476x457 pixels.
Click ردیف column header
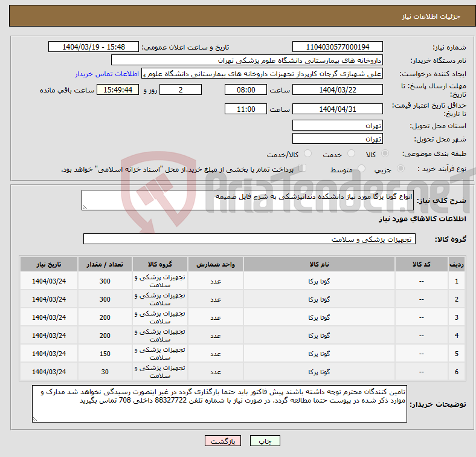click(x=456, y=264)
